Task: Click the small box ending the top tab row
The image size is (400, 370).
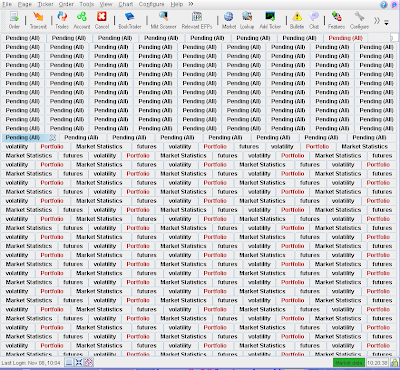Action: point(394,38)
